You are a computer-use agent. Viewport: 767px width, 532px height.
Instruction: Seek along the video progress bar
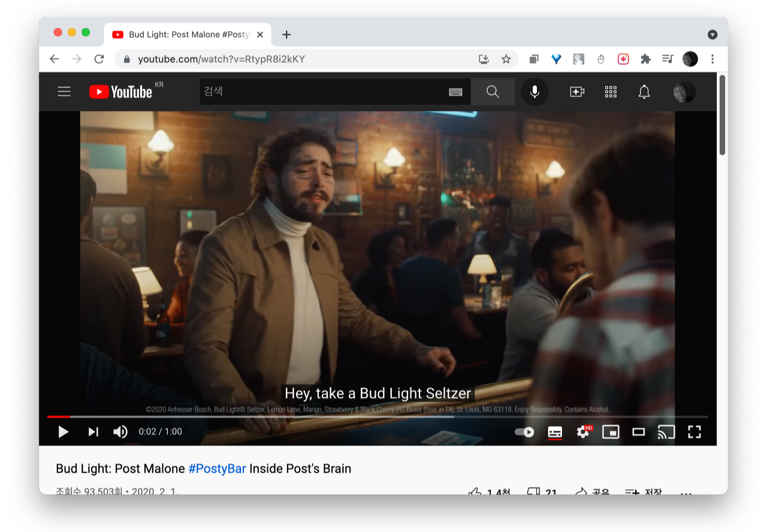coord(378,416)
